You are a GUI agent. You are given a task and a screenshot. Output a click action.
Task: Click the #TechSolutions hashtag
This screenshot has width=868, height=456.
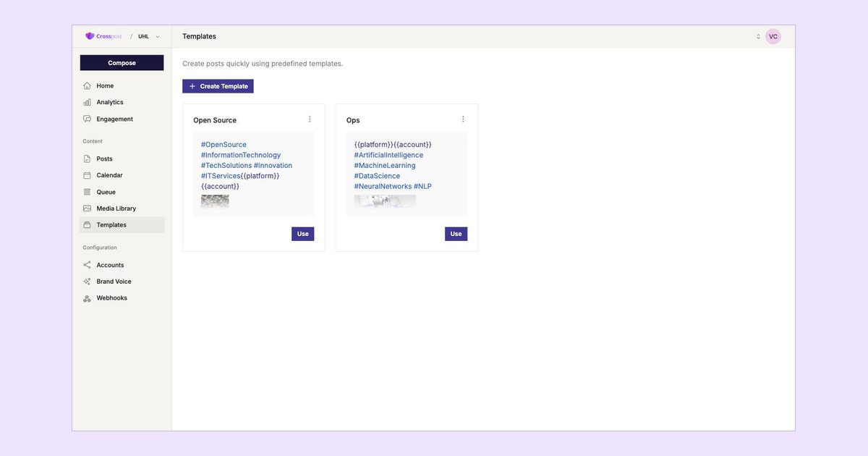pyautogui.click(x=226, y=166)
